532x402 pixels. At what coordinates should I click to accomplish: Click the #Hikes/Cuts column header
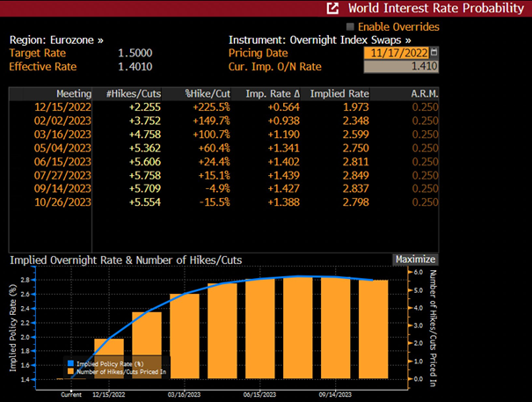click(134, 94)
